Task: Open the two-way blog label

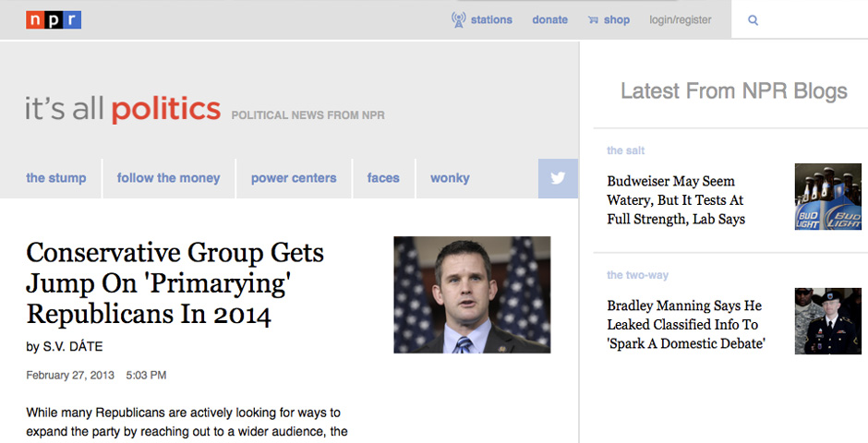Action: click(638, 275)
